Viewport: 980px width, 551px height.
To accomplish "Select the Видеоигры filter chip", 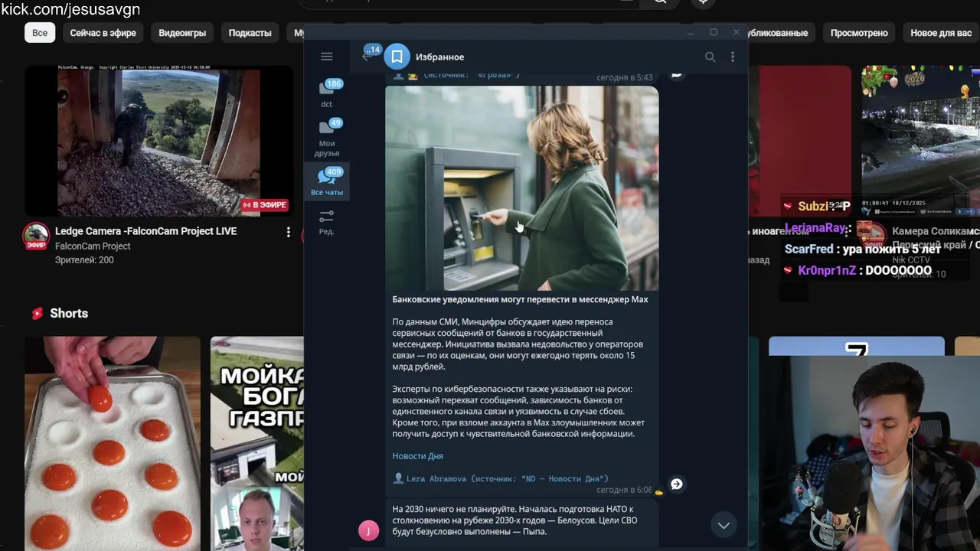I will (x=182, y=33).
